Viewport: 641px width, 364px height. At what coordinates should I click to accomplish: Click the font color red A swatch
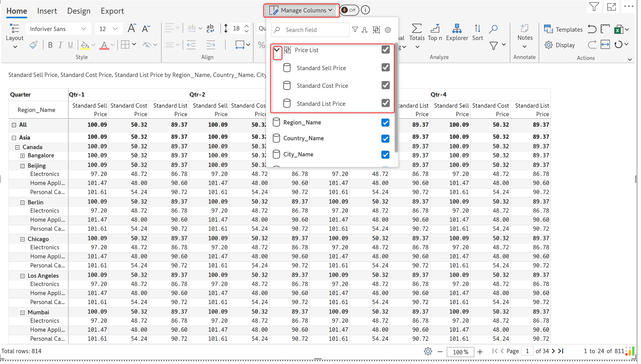(x=104, y=45)
